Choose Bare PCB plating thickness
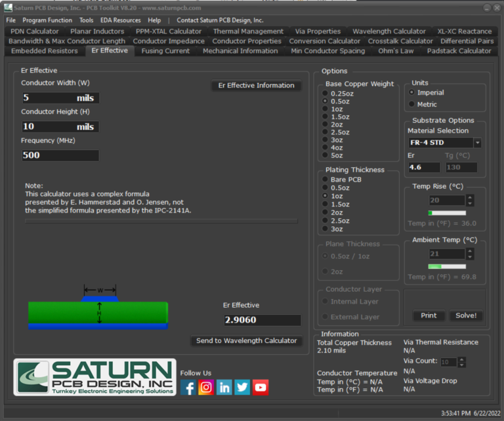This screenshot has width=504, height=421. [x=325, y=180]
